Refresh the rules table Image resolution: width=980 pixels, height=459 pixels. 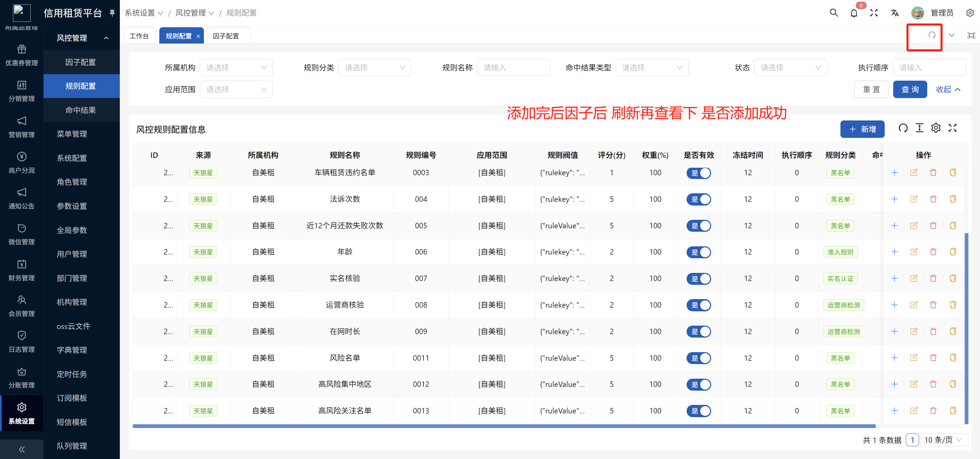903,128
